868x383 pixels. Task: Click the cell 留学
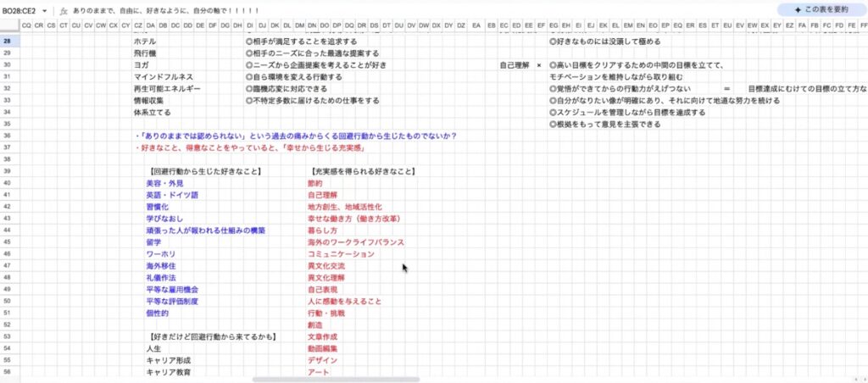click(x=153, y=242)
